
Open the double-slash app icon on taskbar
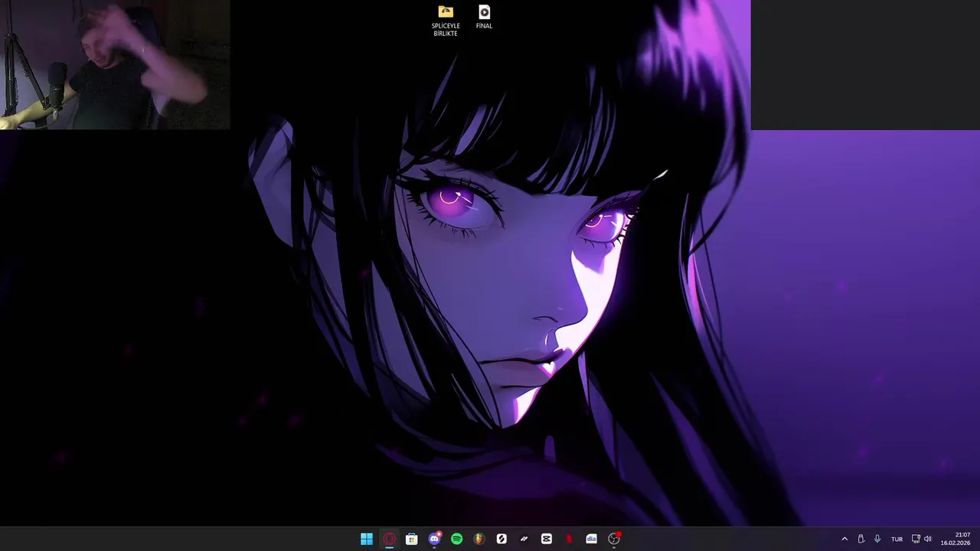(x=524, y=539)
